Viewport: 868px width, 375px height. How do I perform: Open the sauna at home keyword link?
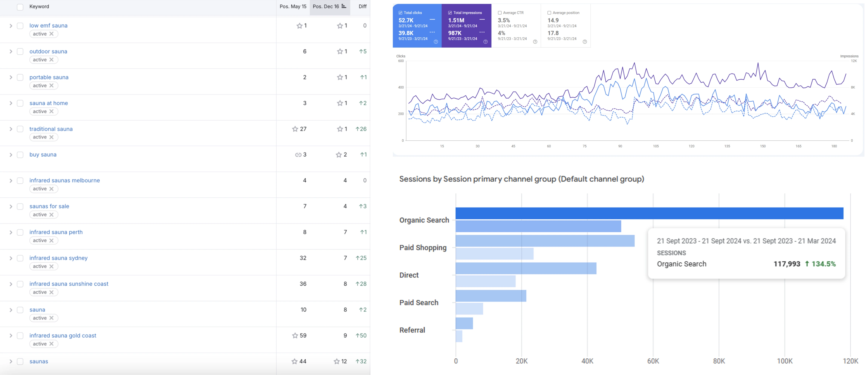pyautogui.click(x=49, y=103)
